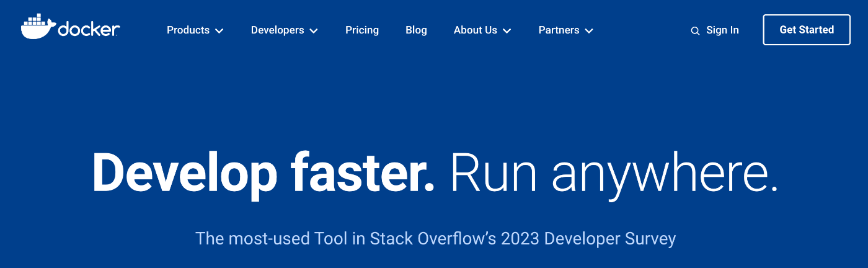Click the Get Started button
868x268 pixels.
(807, 30)
